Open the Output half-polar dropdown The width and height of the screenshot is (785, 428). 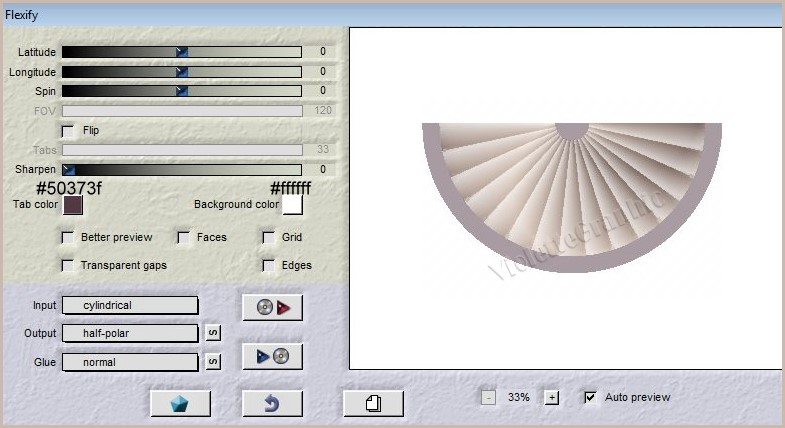(130, 334)
